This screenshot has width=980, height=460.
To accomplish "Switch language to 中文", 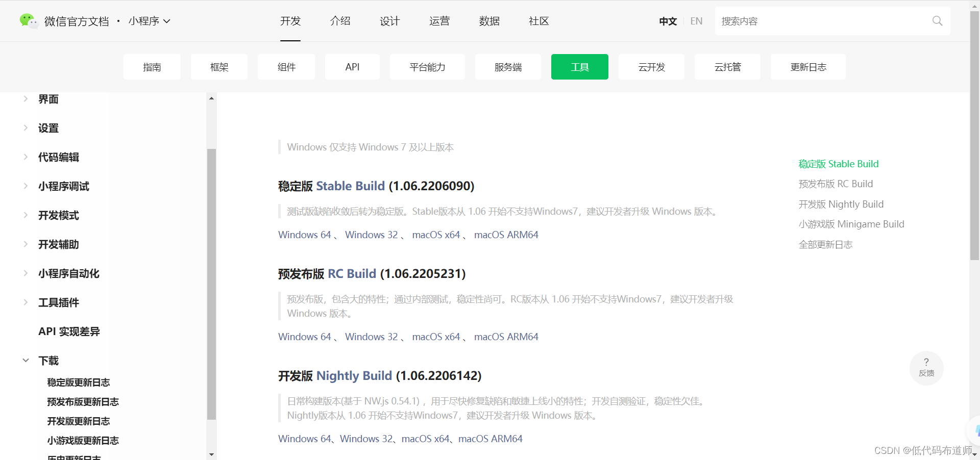I will tap(668, 21).
